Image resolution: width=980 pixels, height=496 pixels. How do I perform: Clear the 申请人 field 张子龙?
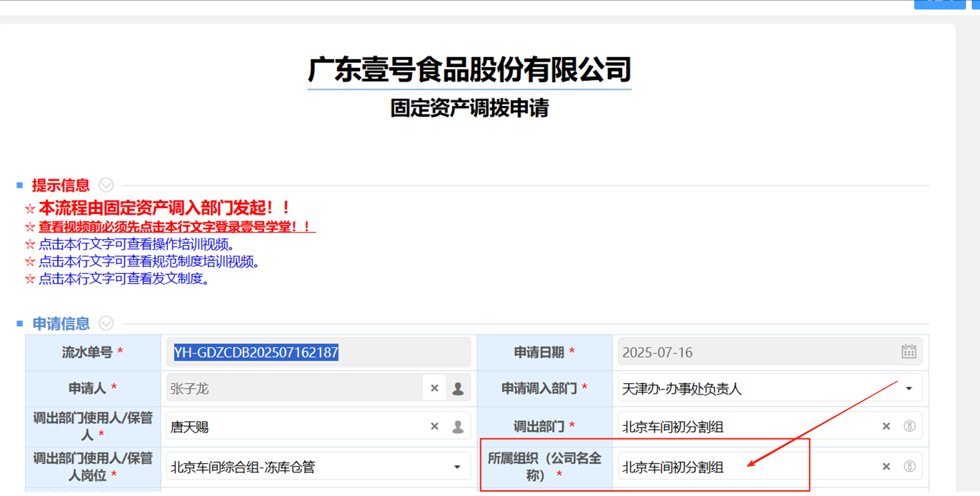click(434, 388)
